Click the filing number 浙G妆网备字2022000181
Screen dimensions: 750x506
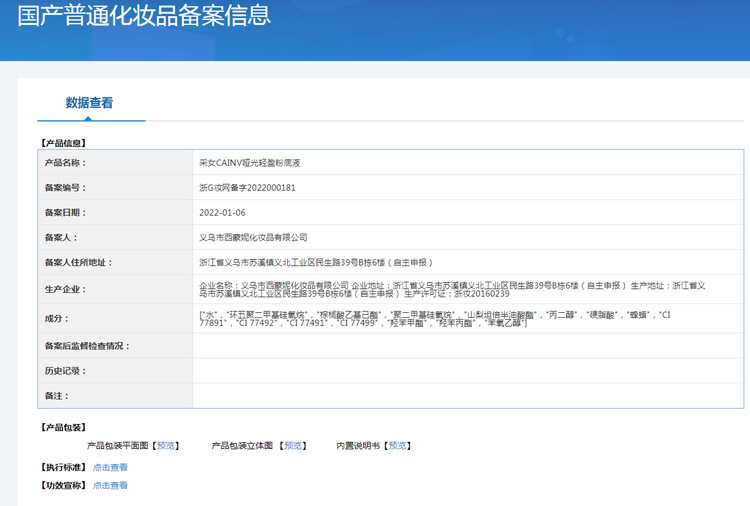[x=247, y=188]
